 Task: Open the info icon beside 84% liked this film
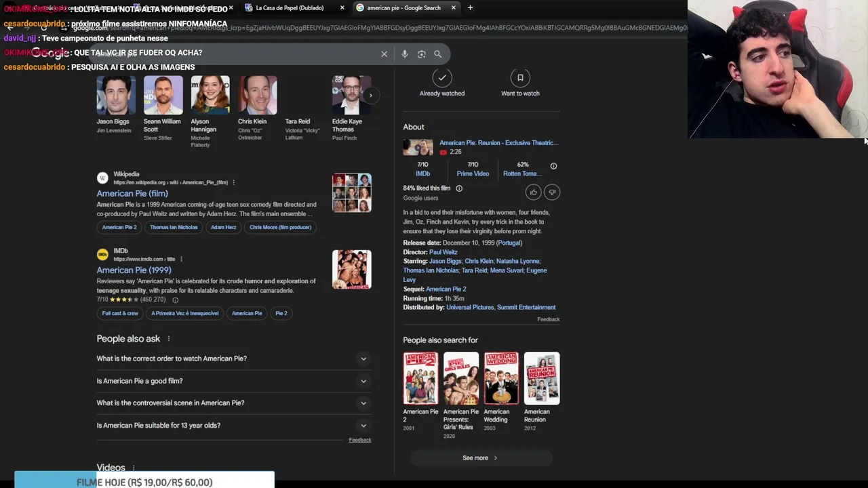[459, 188]
